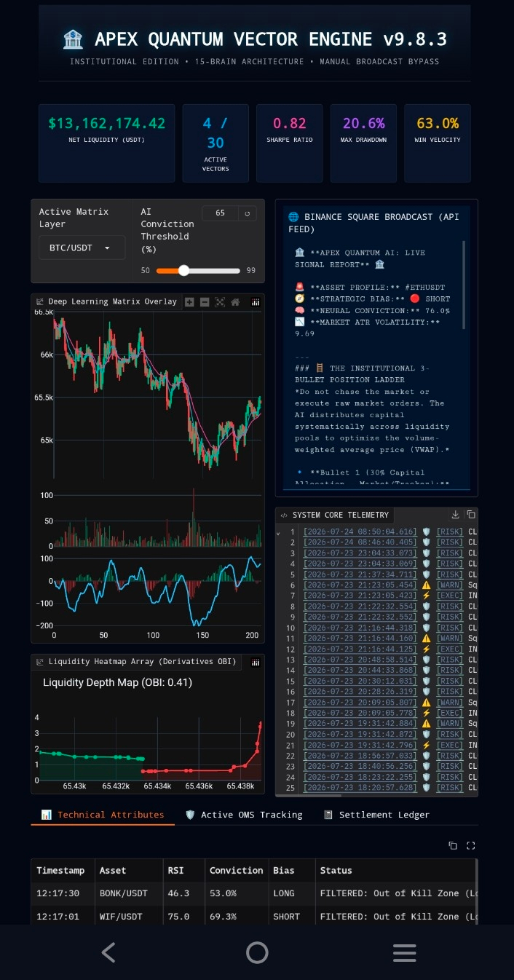The image size is (514, 980).
Task: Click the chart icon beside Deep Learning Matrix Overlay
Action: (41, 301)
